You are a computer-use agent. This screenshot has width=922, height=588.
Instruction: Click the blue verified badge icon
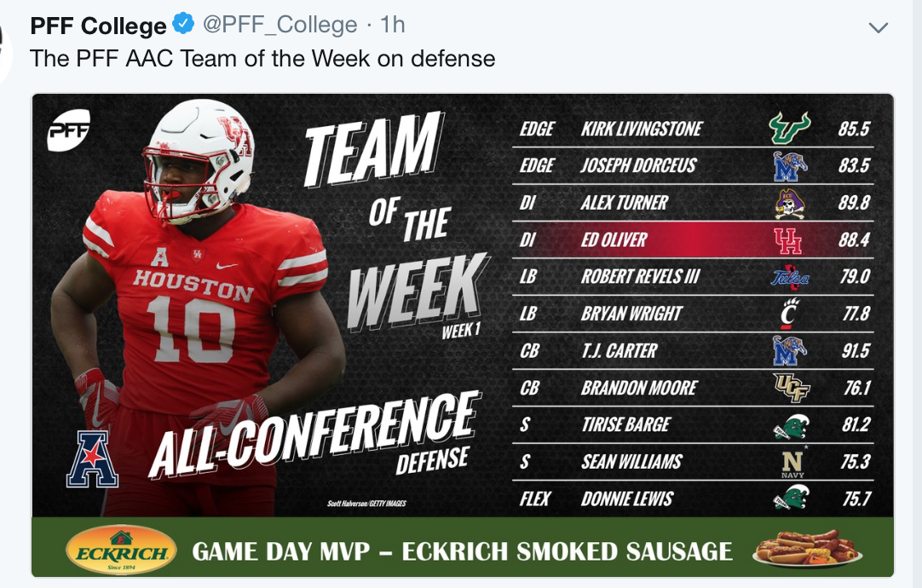183,24
